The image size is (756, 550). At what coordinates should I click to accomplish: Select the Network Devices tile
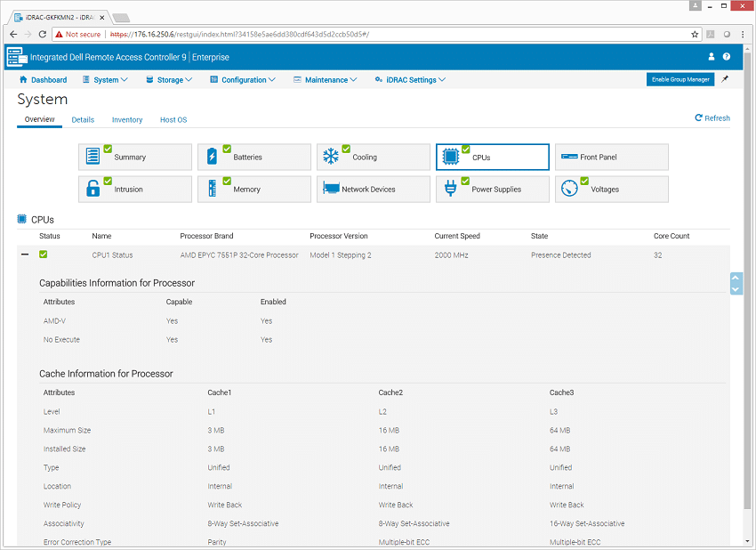[374, 190]
